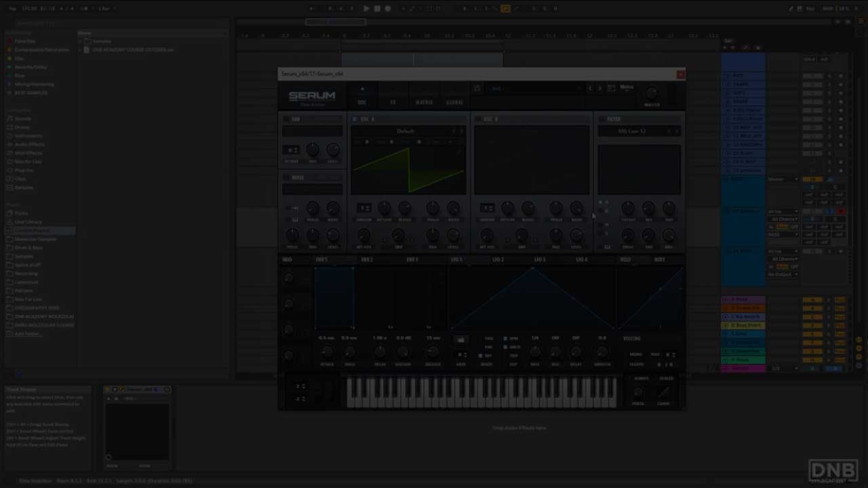
Task: Go to next Serum preset
Action: coord(599,88)
